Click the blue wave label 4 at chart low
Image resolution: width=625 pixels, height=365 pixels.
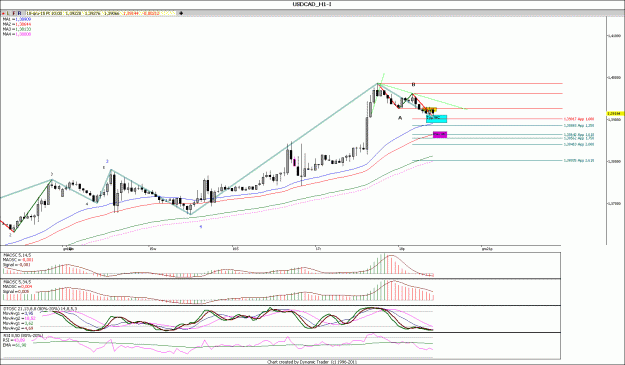click(201, 226)
